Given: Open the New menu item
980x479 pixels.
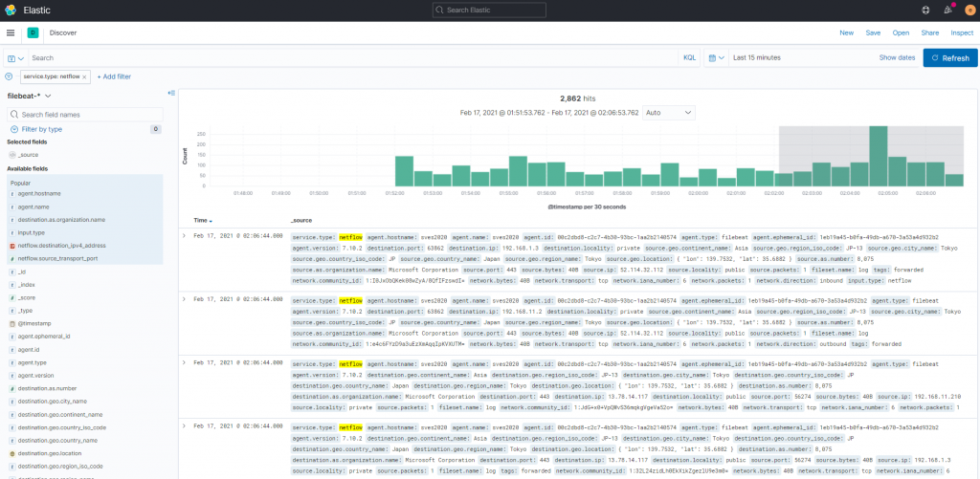Looking at the screenshot, I should 846,33.
